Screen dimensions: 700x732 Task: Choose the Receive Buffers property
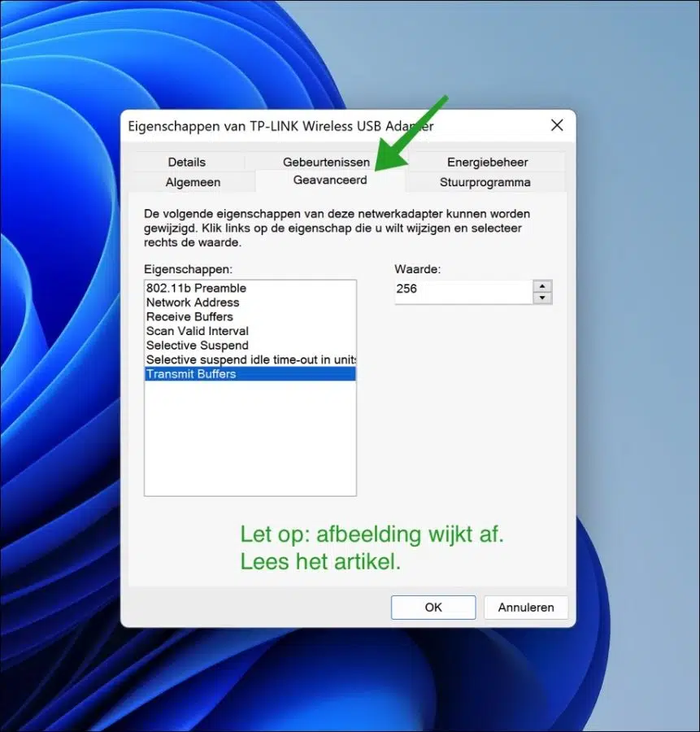pos(250,316)
